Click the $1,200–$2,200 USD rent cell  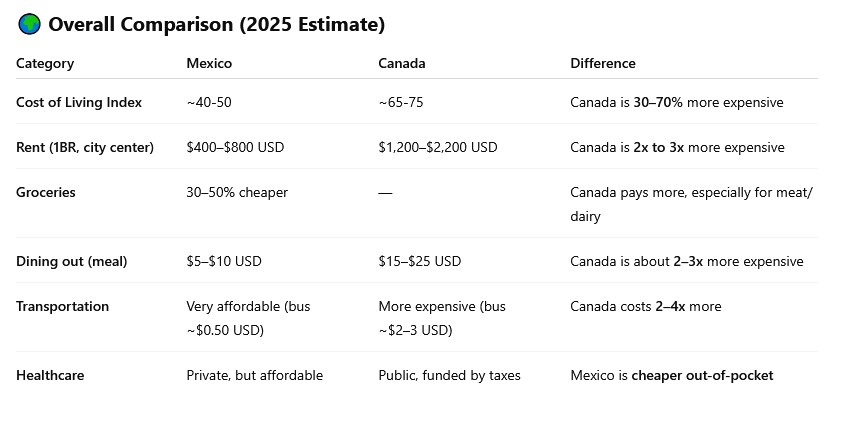point(437,147)
